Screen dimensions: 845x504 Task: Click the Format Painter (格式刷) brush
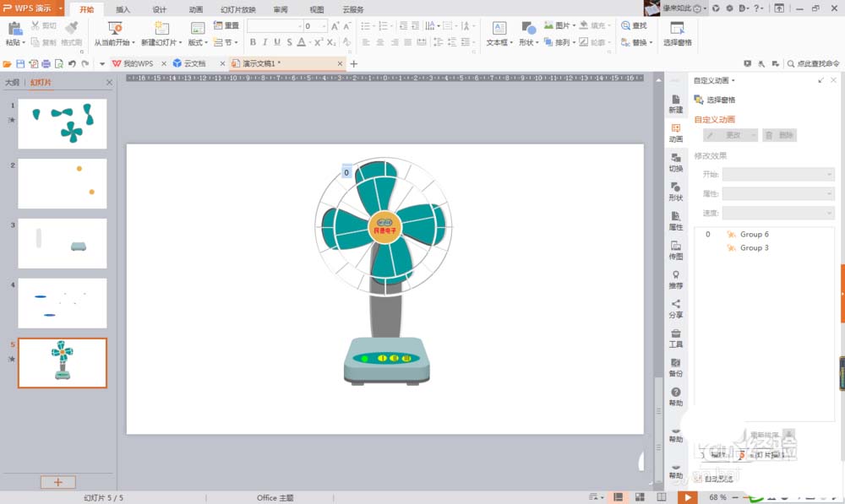click(71, 27)
